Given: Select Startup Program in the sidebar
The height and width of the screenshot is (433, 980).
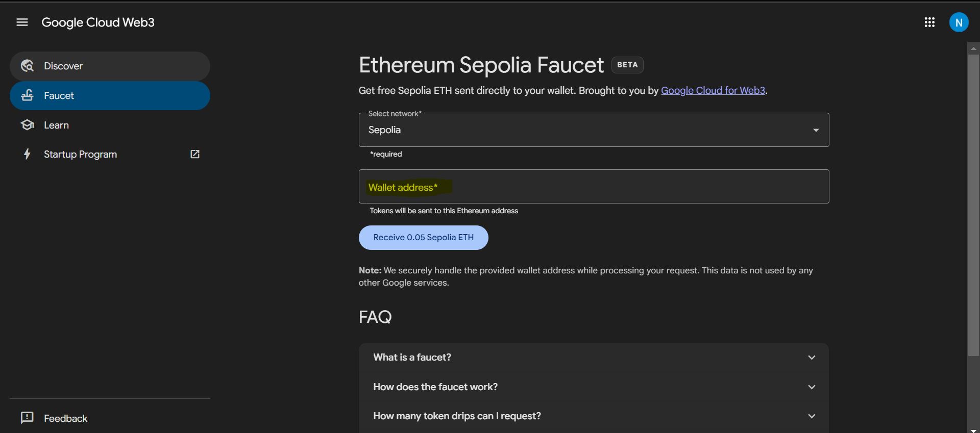Looking at the screenshot, I should pos(80,154).
